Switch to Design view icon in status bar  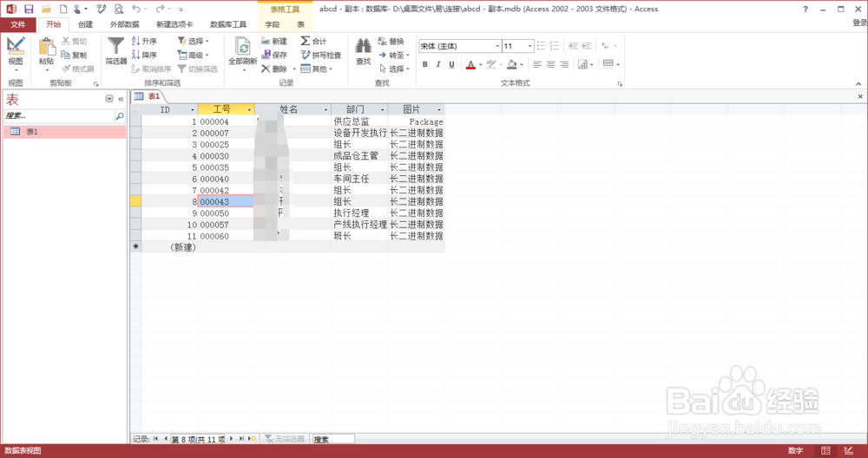pos(848,451)
